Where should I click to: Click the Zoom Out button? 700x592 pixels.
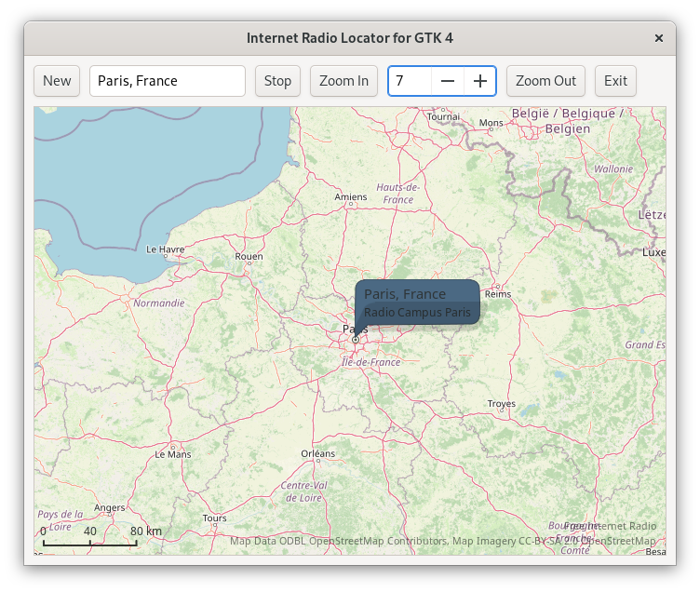[545, 81]
